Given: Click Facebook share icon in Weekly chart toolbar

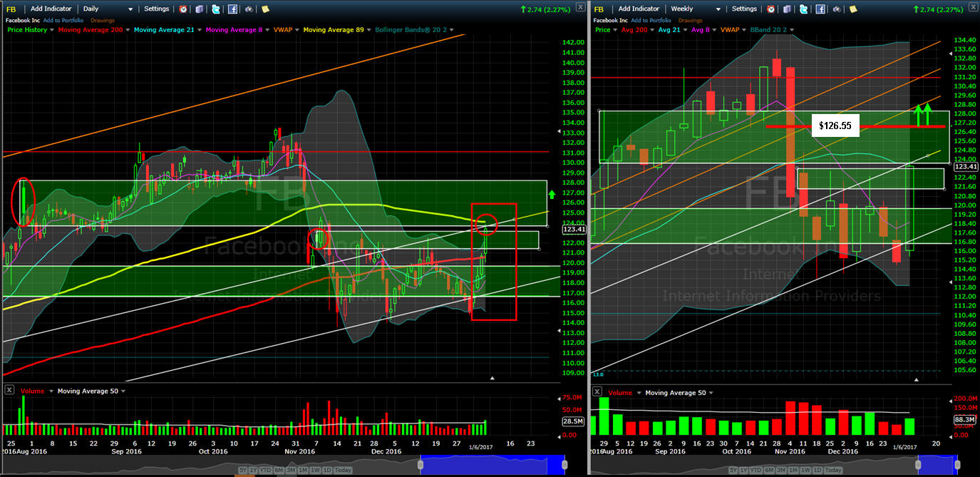Looking at the screenshot, I should (x=821, y=9).
